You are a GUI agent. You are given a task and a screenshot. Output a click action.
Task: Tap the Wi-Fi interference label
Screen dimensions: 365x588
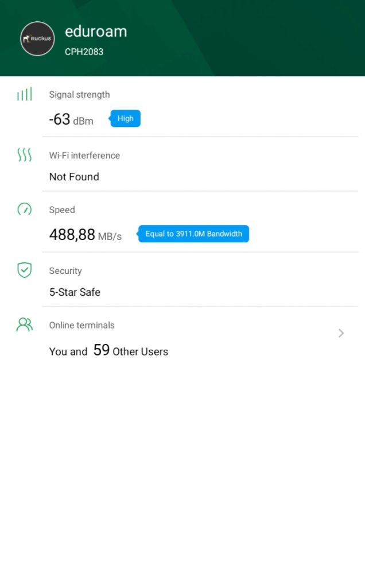84,156
